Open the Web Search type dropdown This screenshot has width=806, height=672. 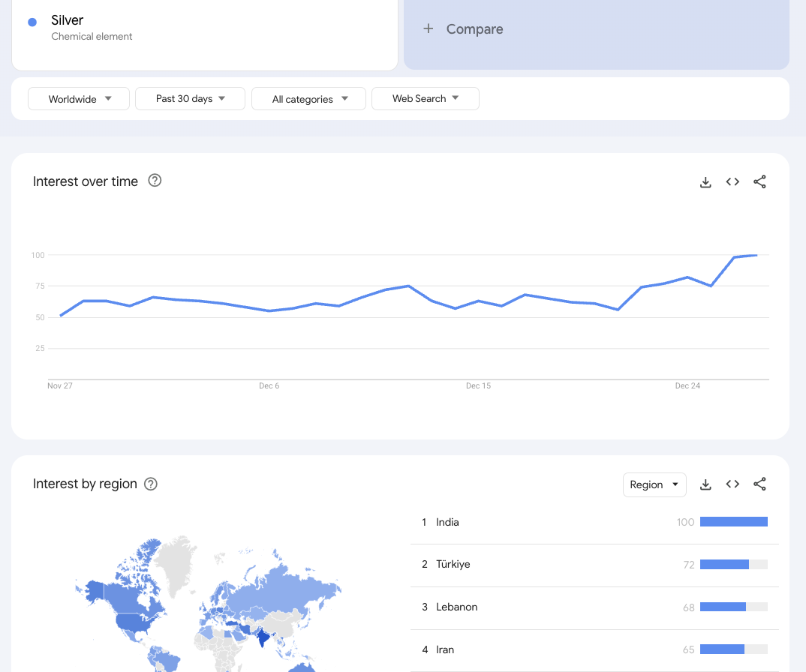425,99
